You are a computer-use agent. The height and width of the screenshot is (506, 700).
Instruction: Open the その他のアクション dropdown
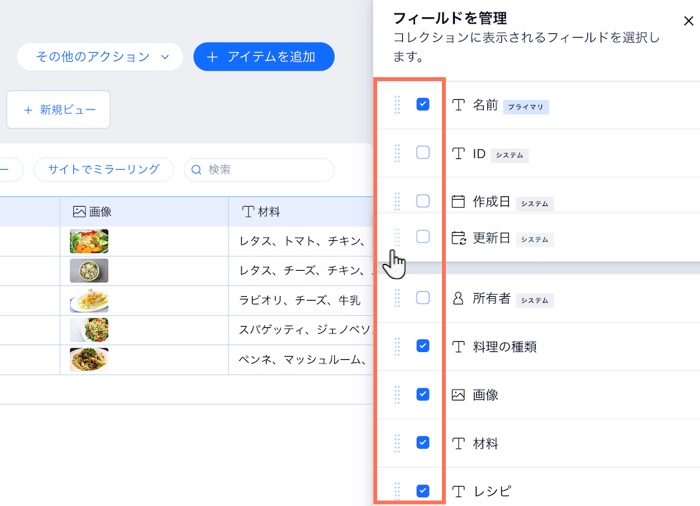(x=100, y=57)
